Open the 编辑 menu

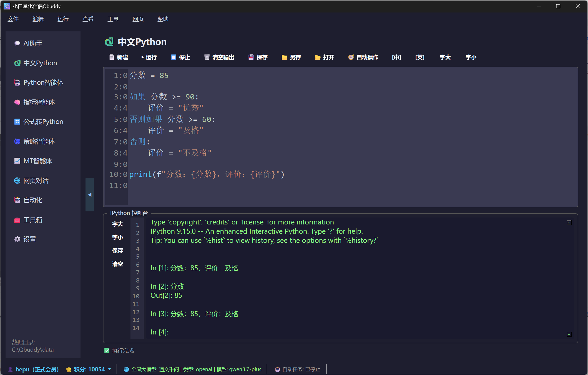click(x=38, y=19)
